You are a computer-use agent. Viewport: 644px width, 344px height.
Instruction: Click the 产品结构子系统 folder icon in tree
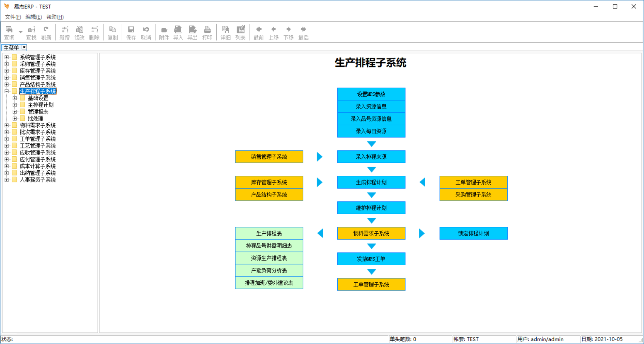point(14,84)
